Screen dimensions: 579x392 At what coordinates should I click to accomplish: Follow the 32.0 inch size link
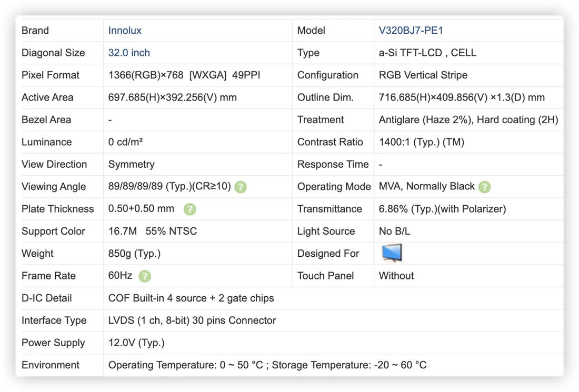tap(129, 53)
